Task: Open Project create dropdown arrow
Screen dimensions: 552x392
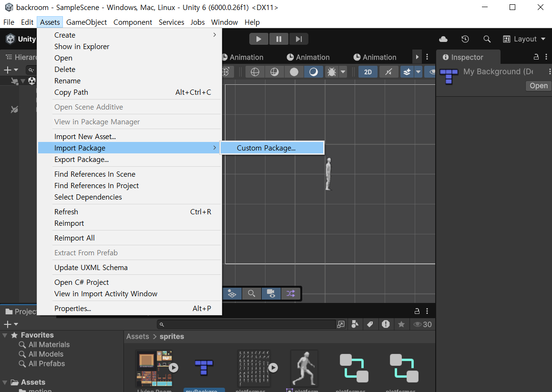Action: click(16, 324)
